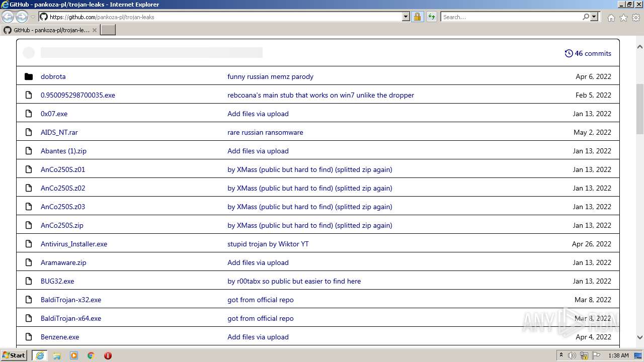Viewport: 644px width, 362px height.
Task: Click the taskbar clock 1:38 AM
Action: 618,355
